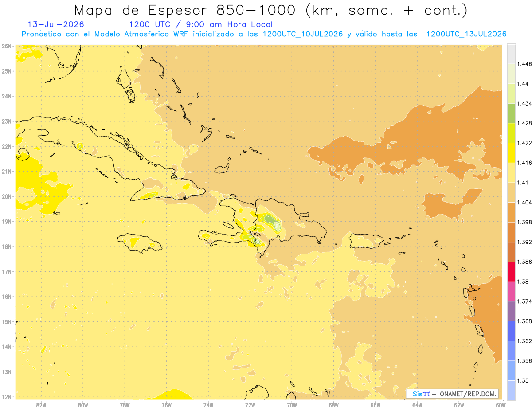Click the colorbar value '1.44'
Viewport: 532px width, 411px height.
pos(523,84)
